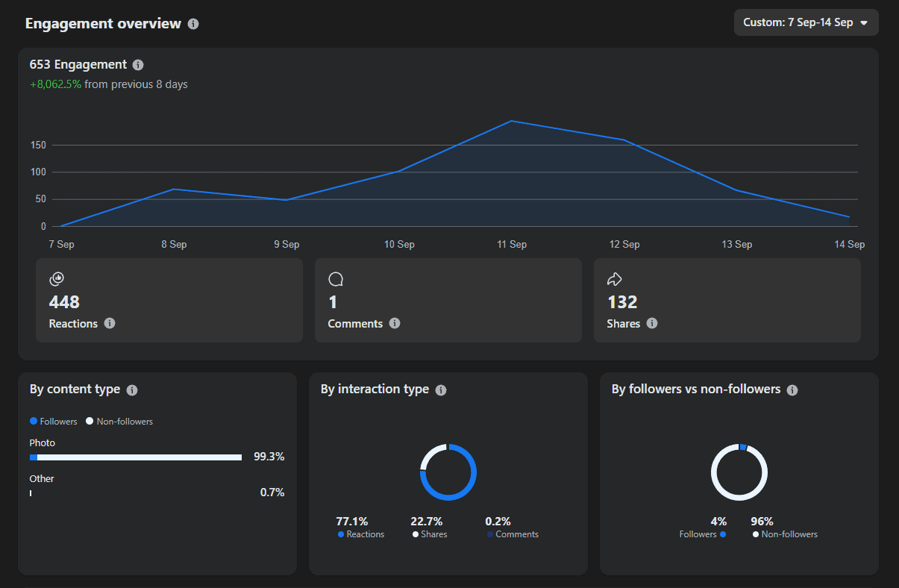Click the Reactions thumbs-up icon
The image size is (899, 588).
(x=57, y=279)
